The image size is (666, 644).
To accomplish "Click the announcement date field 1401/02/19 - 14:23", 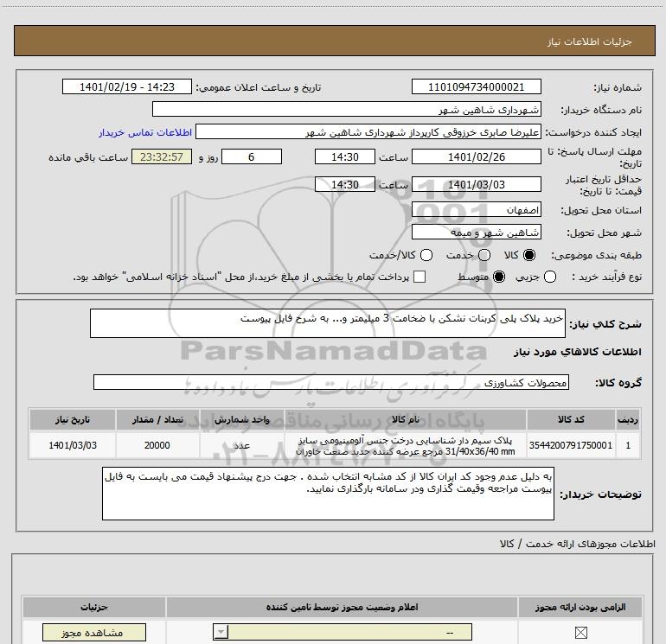I will pyautogui.click(x=127, y=87).
